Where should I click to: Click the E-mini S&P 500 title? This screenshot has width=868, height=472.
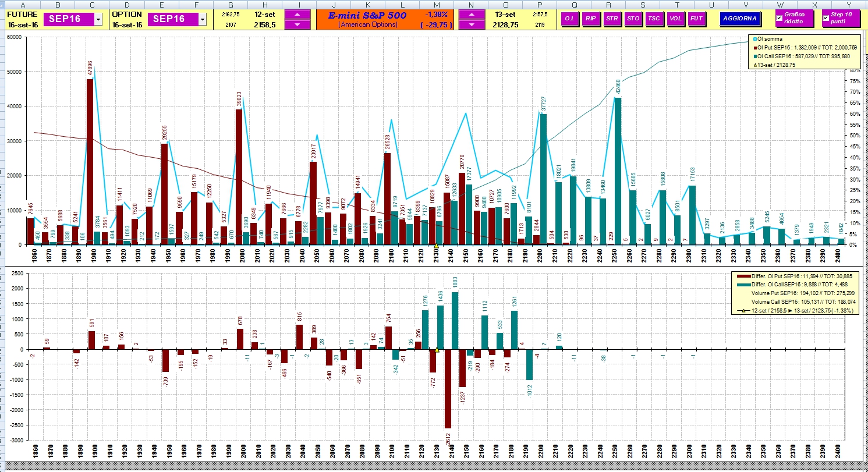367,15
